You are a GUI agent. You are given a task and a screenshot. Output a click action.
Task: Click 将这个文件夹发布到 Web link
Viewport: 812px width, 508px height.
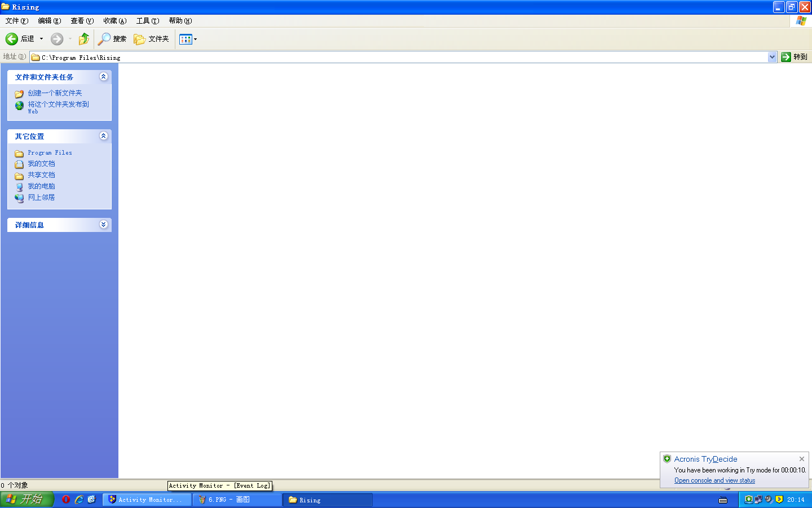tap(59, 107)
